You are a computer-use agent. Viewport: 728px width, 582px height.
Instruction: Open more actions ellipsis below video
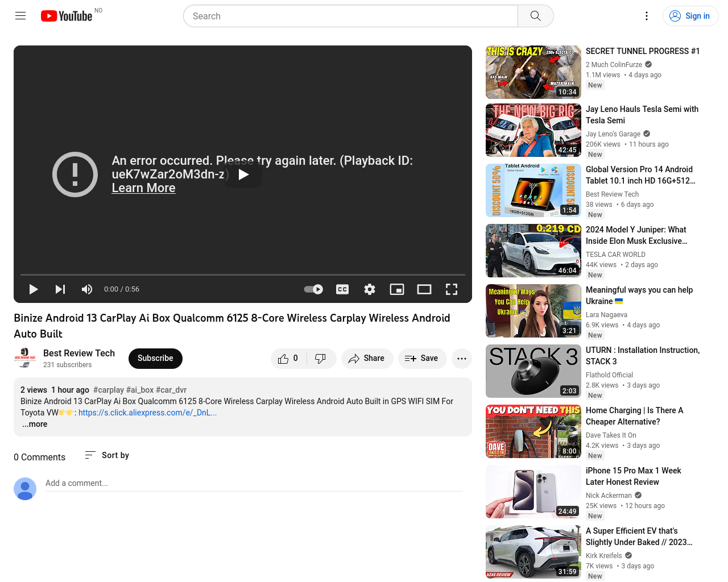[x=462, y=359]
